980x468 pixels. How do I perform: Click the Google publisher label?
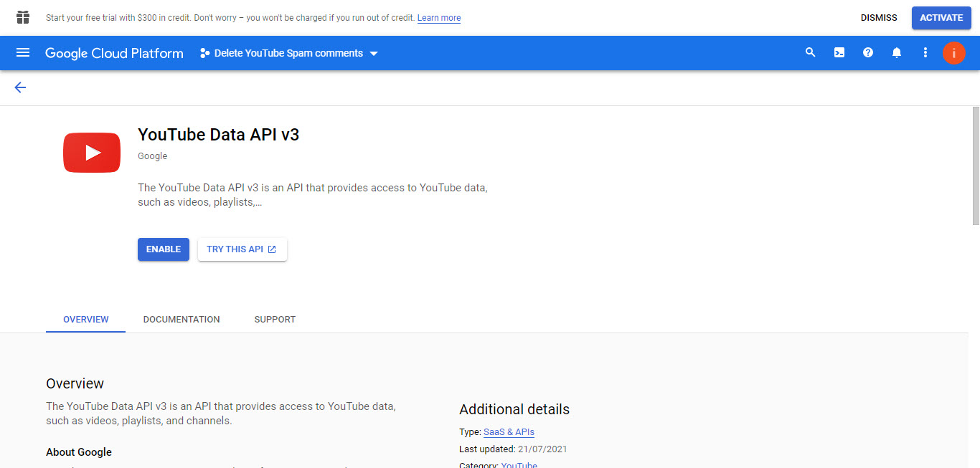pos(152,156)
